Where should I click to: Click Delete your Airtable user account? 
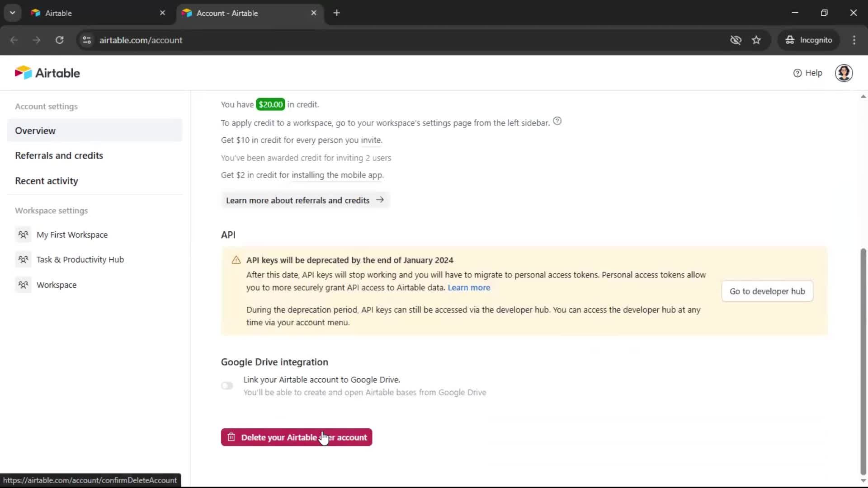297,437
